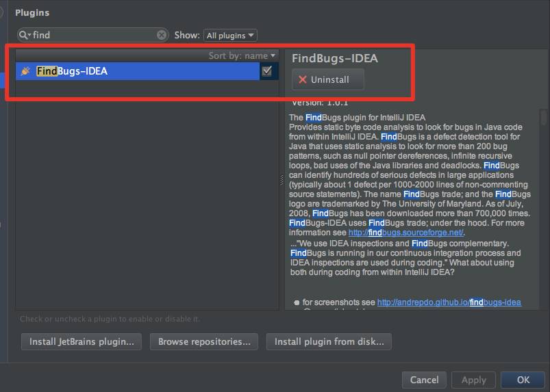Image resolution: width=550 pixels, height=392 pixels.
Task: Select FindBugs-IDEA in plugin list
Action: [x=138, y=71]
